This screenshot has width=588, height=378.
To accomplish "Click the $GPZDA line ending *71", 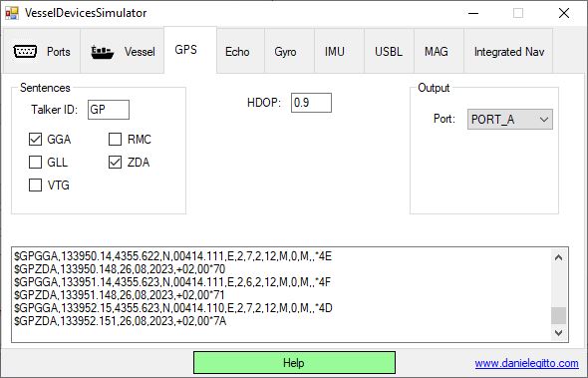I will 120,295.
